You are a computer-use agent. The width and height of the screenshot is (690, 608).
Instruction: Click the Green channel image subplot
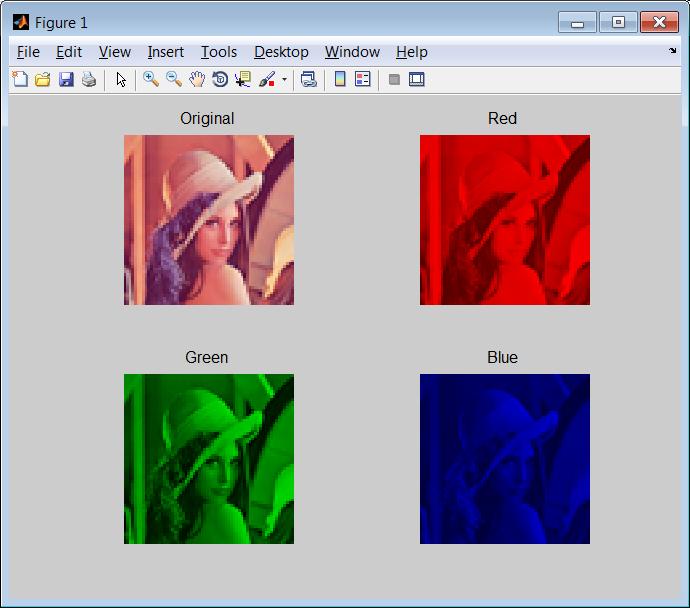[209, 459]
